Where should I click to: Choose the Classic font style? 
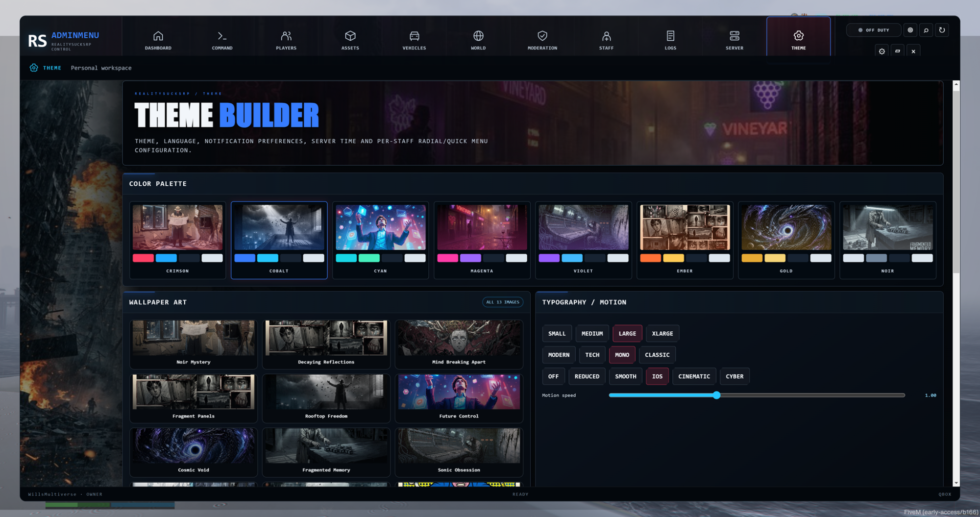(x=657, y=355)
